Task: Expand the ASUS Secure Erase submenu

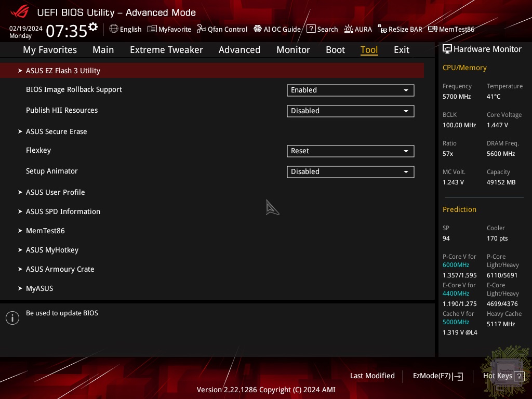Action: (x=56, y=131)
